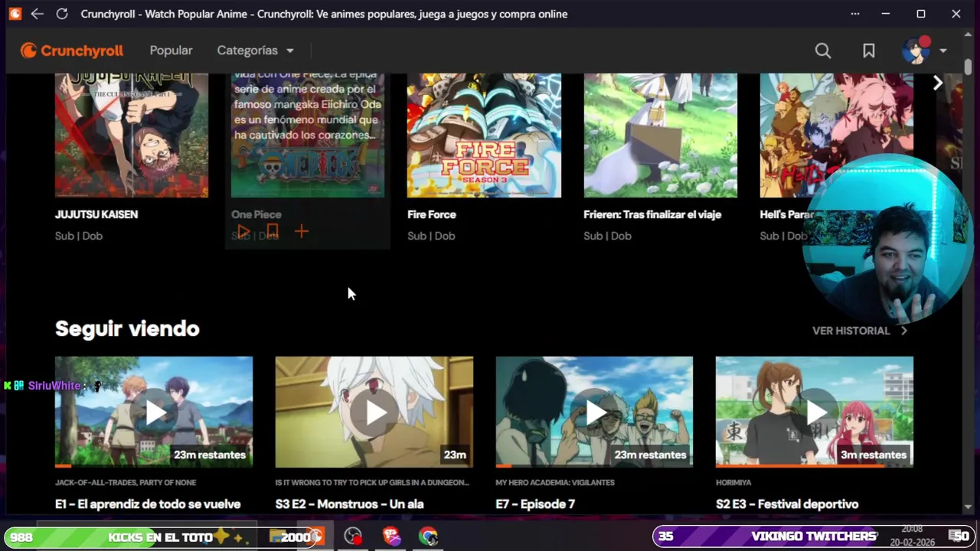
Task: Open the Categorías dropdown
Action: 256,51
